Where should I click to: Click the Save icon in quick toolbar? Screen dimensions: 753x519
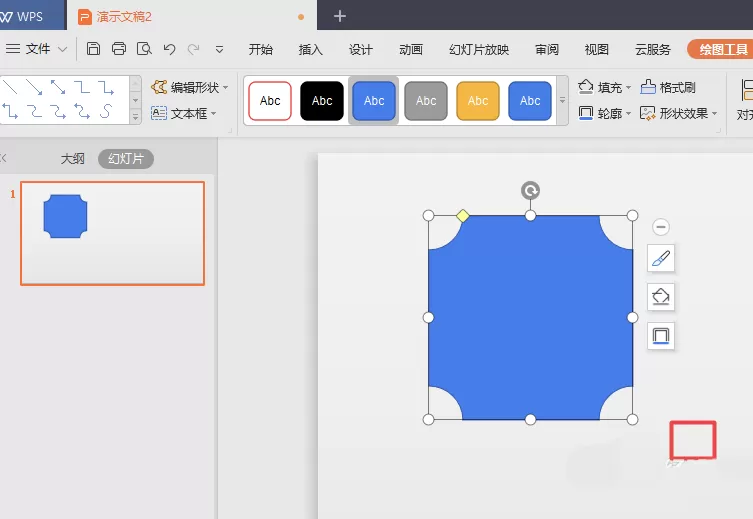pyautogui.click(x=93, y=48)
